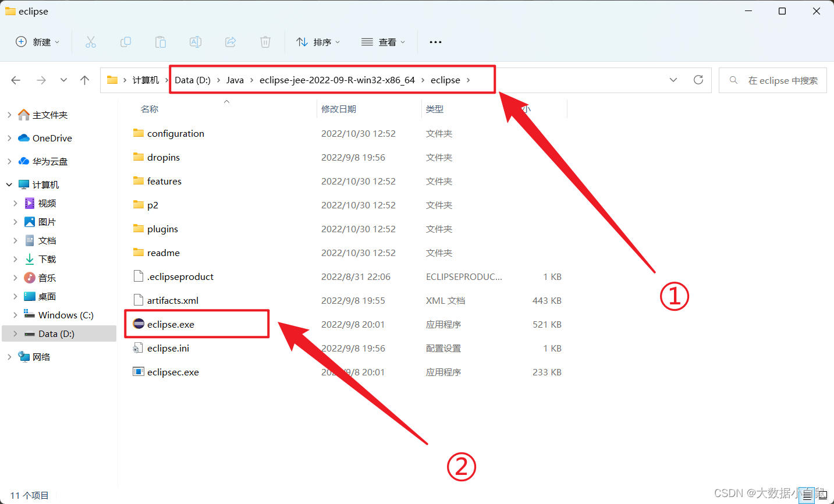Open the 排序 (Sort) dropdown
Viewport: 834px width, 504px height.
click(x=318, y=42)
